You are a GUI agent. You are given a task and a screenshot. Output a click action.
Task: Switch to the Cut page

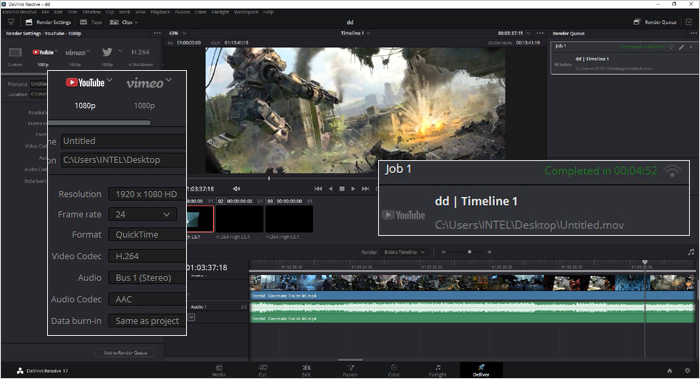(262, 371)
